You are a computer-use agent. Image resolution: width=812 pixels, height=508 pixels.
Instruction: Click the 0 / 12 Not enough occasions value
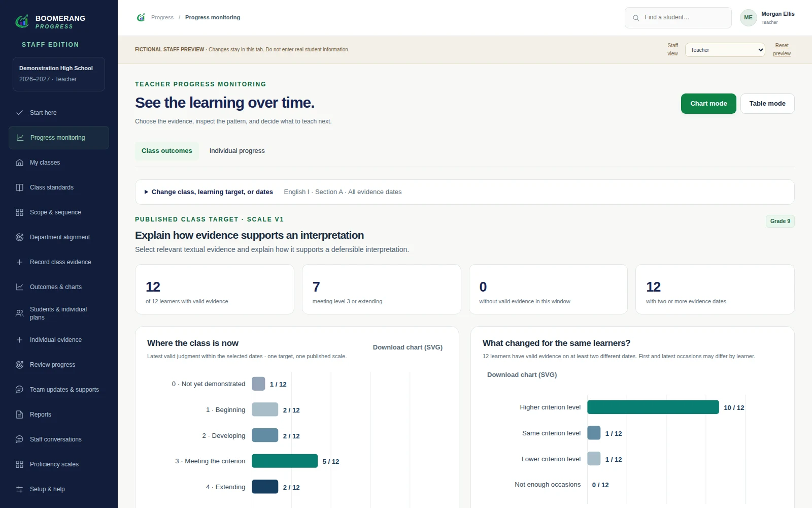(x=600, y=485)
